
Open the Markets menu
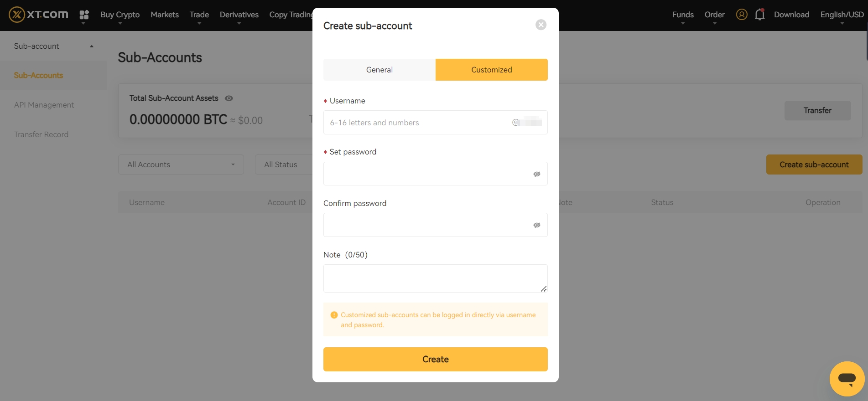click(164, 14)
